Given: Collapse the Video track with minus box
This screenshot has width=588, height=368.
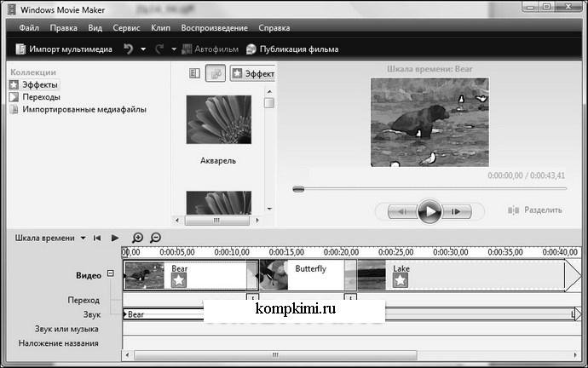Looking at the screenshot, I should pos(111,273).
